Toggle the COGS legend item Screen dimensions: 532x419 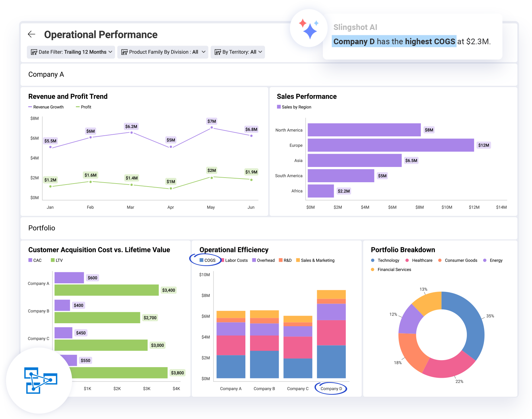point(207,260)
